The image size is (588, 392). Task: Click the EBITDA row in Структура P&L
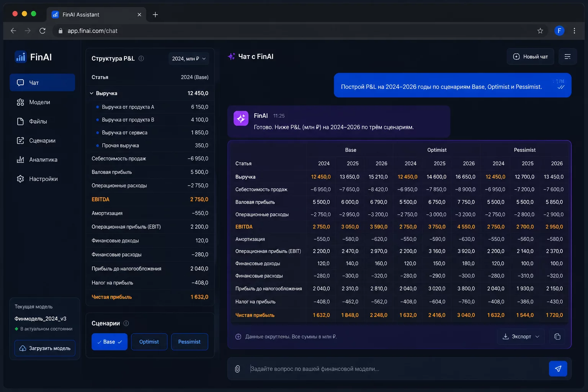[x=150, y=199]
